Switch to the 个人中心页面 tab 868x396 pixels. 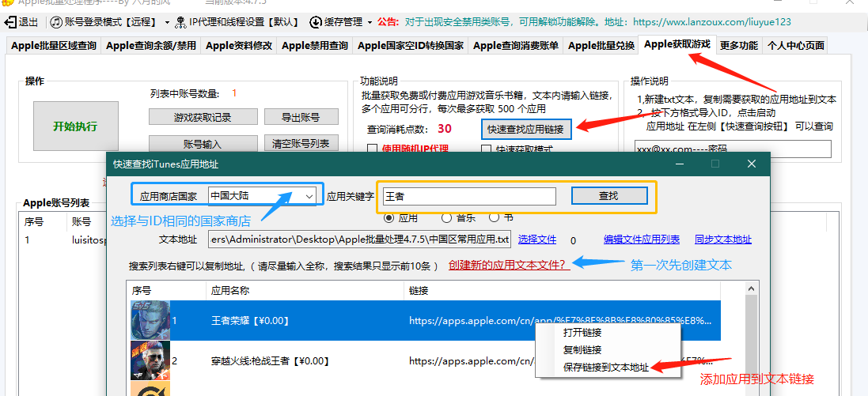(x=795, y=46)
